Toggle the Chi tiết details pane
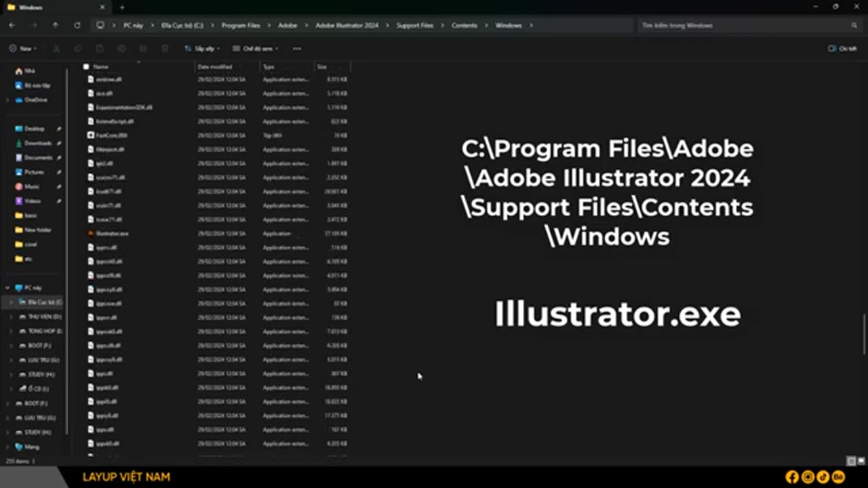The height and width of the screenshot is (488, 868). [x=842, y=49]
